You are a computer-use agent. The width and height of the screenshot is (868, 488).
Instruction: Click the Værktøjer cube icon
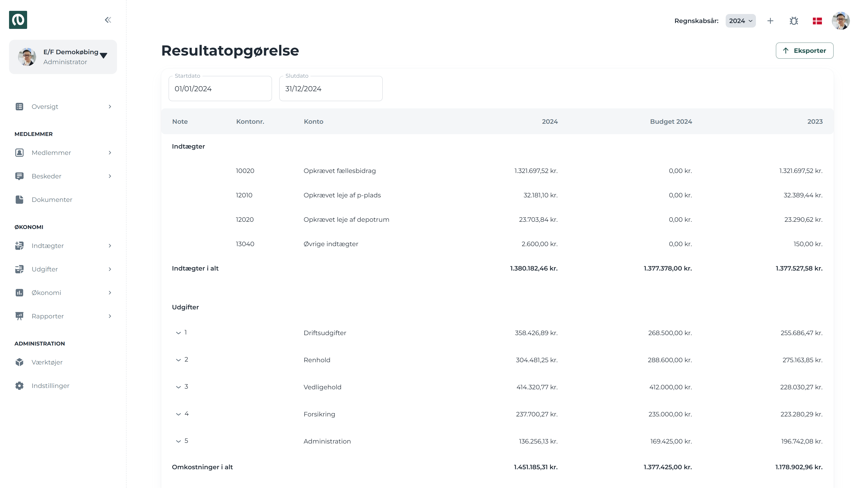[x=20, y=362]
